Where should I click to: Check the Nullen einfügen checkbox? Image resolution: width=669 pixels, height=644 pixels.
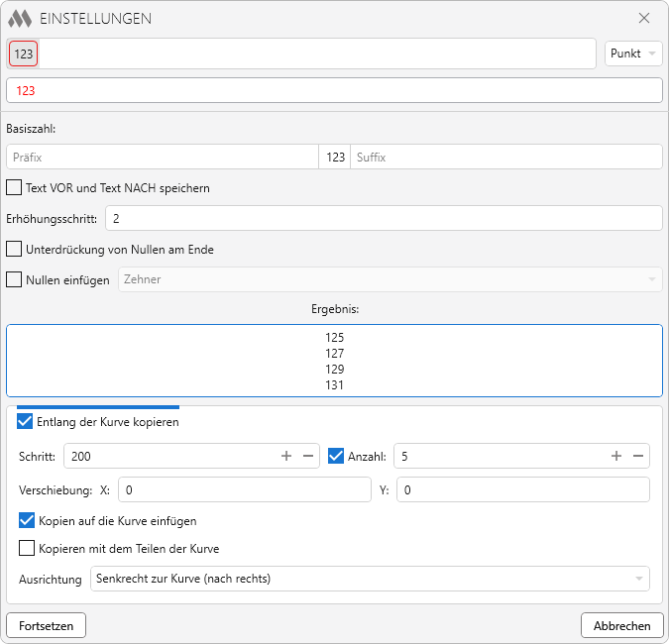pyautogui.click(x=14, y=279)
